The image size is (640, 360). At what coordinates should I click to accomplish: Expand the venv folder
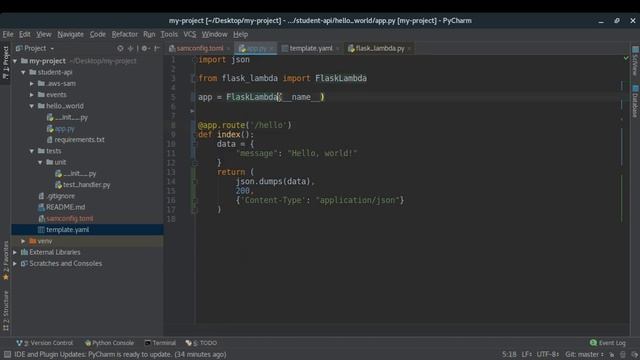tap(23, 241)
